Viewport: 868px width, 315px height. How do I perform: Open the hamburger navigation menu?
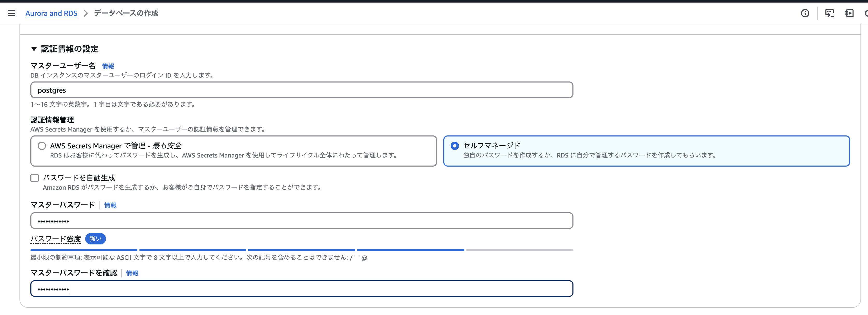coord(11,13)
